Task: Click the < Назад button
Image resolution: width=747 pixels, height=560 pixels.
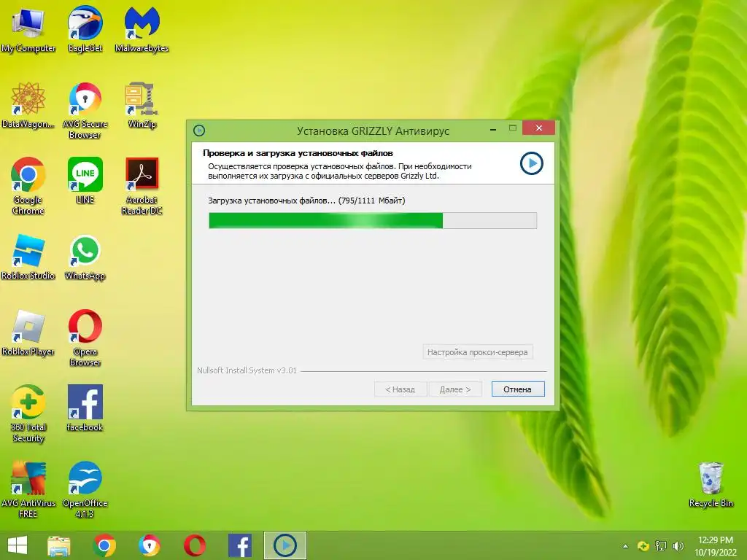Action: click(400, 389)
